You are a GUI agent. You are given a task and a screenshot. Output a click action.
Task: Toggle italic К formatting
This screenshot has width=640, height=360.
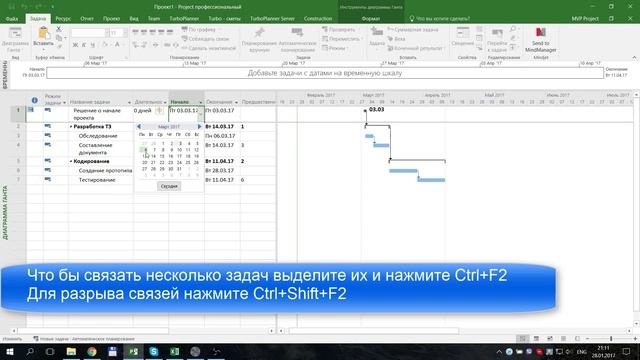[84, 45]
